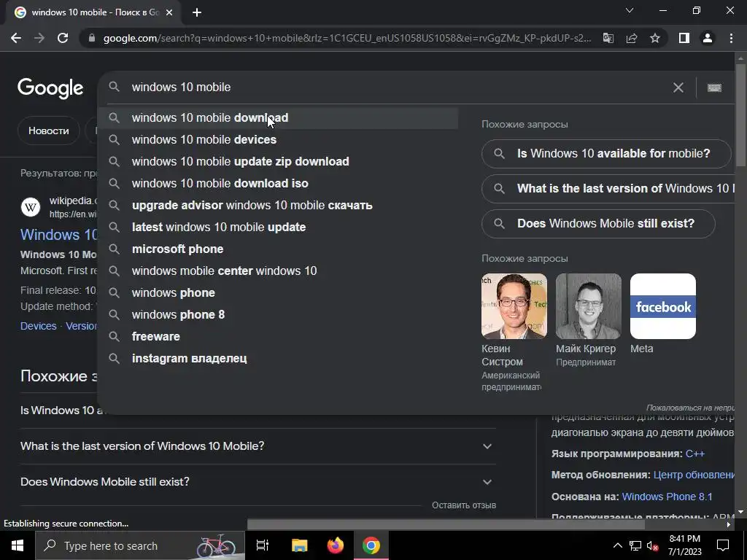Viewport: 747px width, 560px height.
Task: Select suggestion 'windows 10 mobile devices'
Action: 278,140
